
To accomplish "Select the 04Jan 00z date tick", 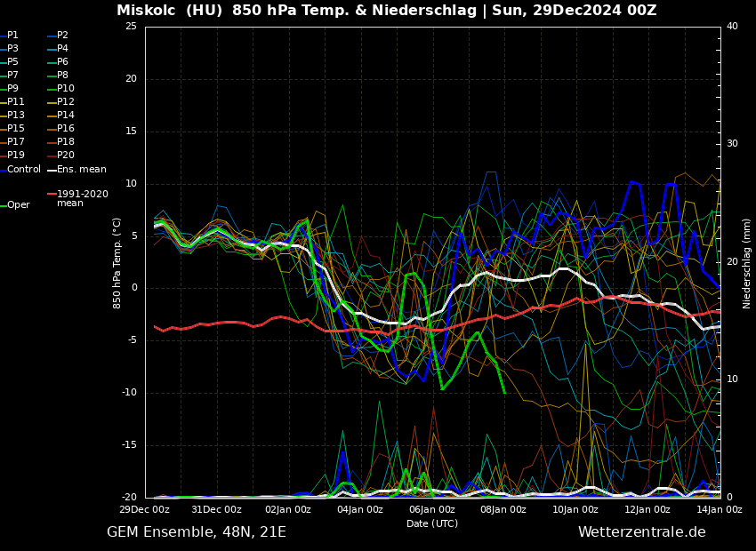I will [360, 510].
